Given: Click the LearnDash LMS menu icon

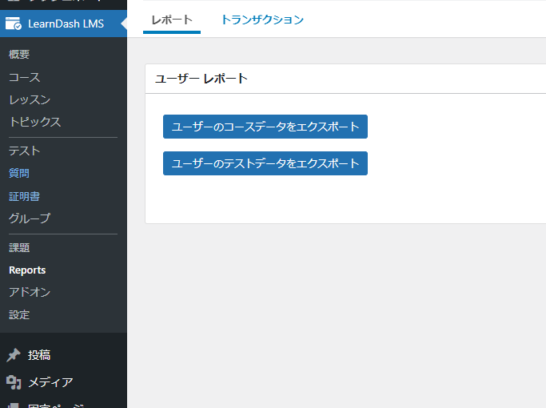Looking at the screenshot, I should coord(13,24).
